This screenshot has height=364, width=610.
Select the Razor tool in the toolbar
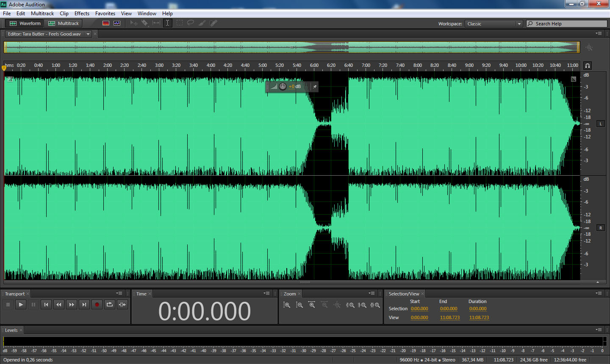point(145,23)
